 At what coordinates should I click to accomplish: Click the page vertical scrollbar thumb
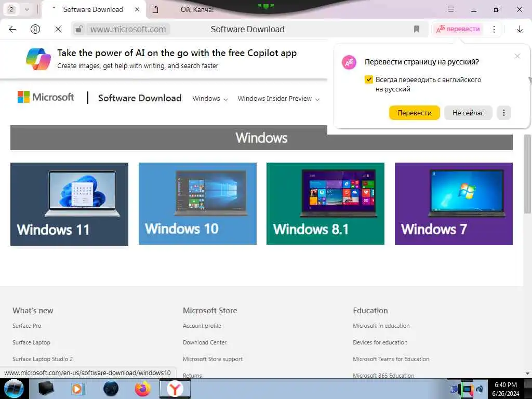527,174
